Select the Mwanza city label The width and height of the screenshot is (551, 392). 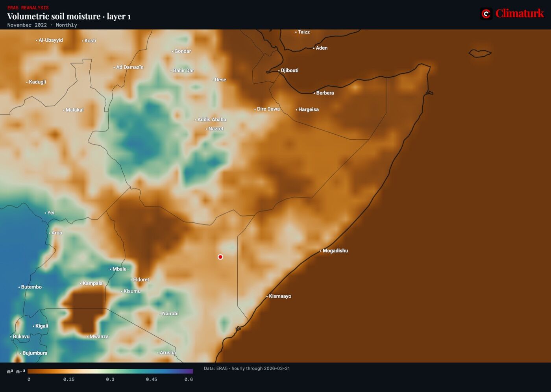[99, 337]
